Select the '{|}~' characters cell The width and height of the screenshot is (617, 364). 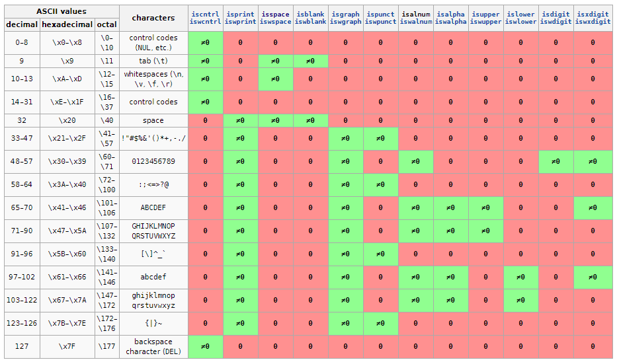(x=153, y=324)
